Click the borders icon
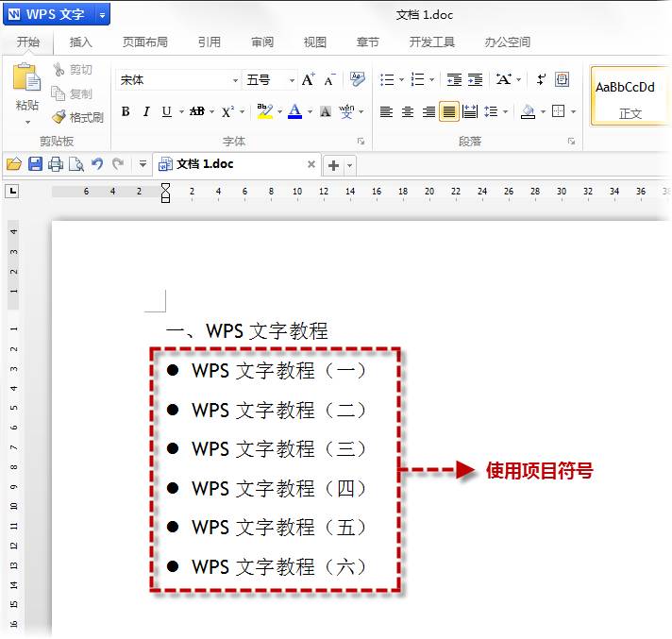 558,111
